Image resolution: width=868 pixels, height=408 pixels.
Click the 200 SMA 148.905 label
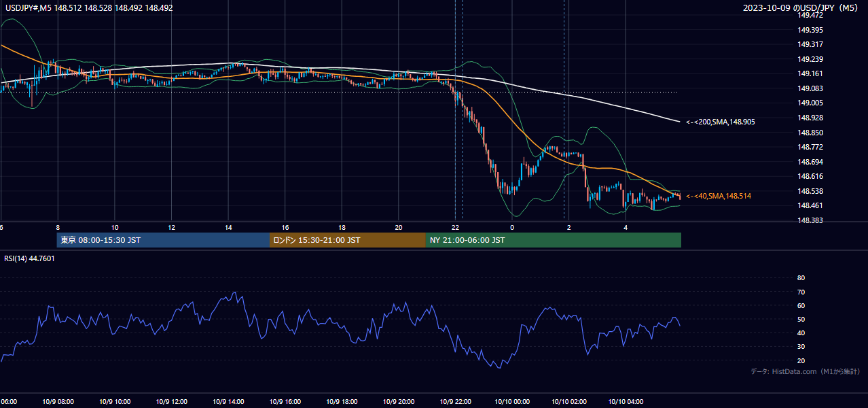point(721,122)
